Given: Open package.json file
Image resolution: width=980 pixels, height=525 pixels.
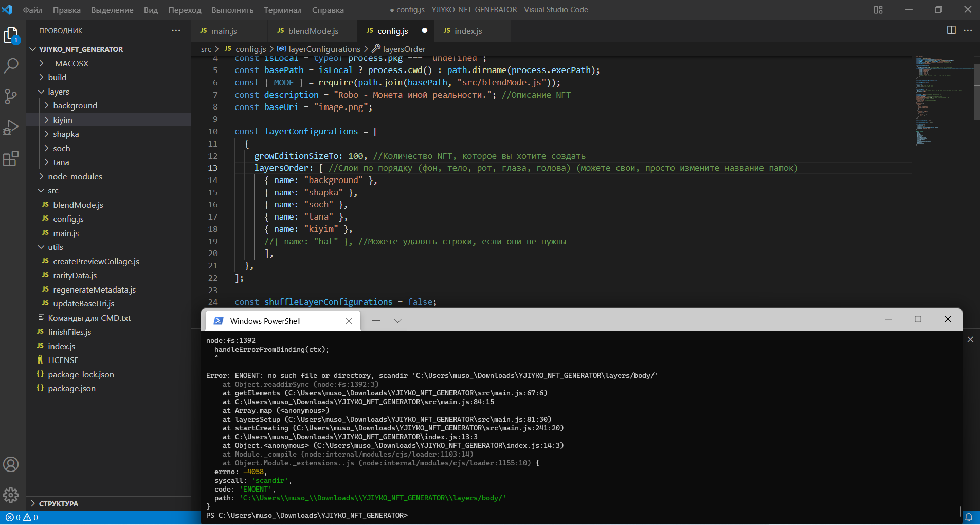Looking at the screenshot, I should point(108,388).
